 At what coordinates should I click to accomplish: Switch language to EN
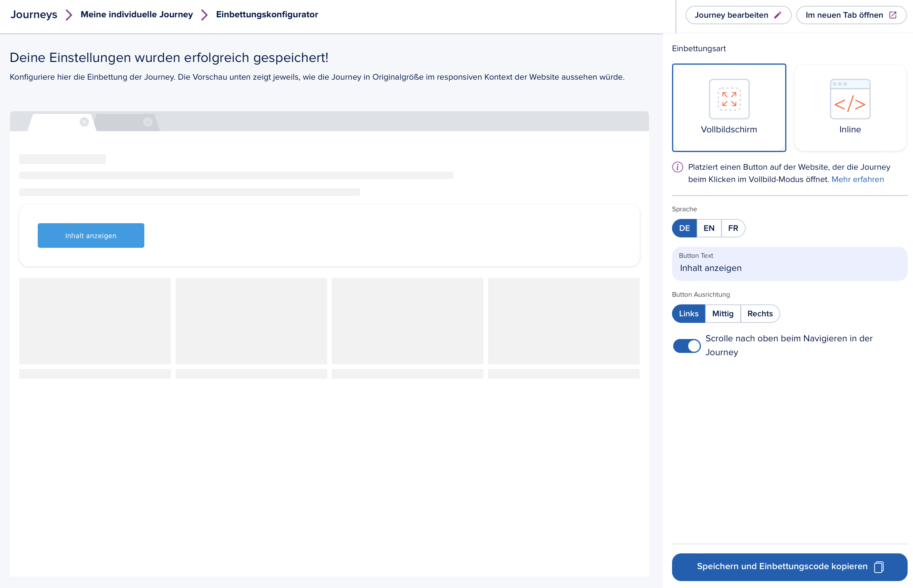coord(709,228)
